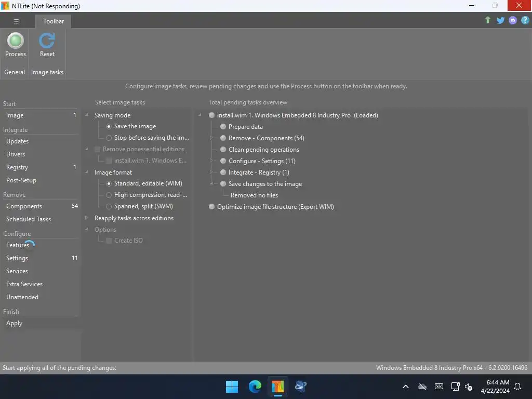Open the Twitter bird icon

pos(500,20)
